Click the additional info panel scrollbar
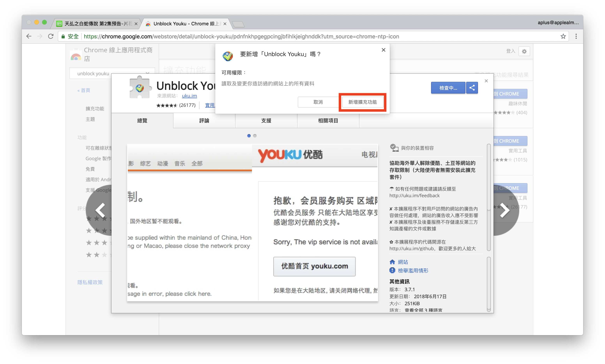The image size is (605, 364). 488,284
